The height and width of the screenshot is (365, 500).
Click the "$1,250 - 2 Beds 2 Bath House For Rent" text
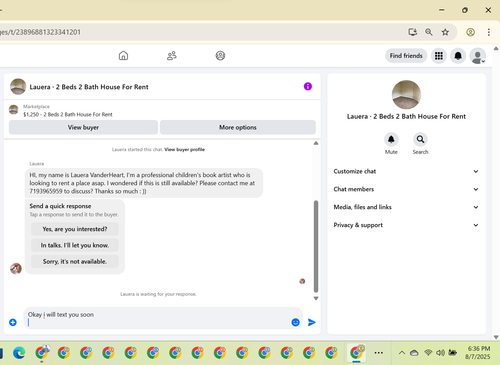pos(68,115)
